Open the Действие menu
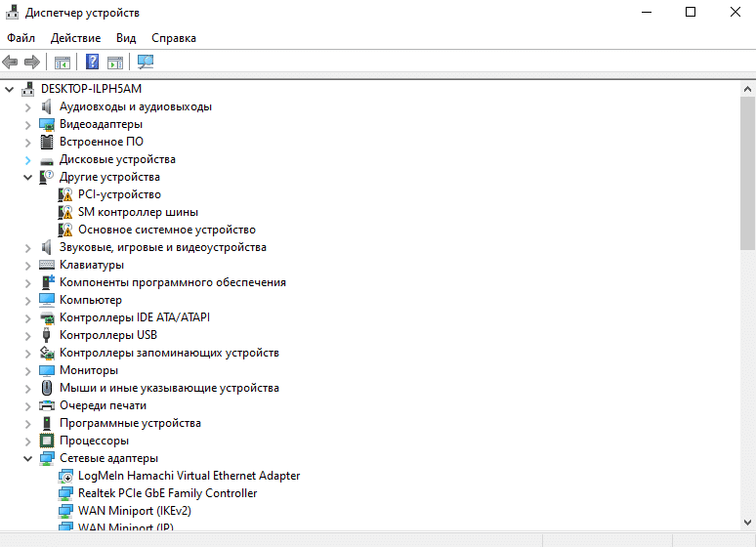 [75, 38]
